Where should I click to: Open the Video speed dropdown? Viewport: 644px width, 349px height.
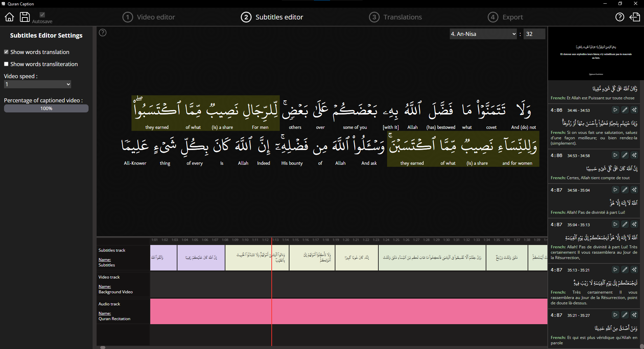(38, 84)
